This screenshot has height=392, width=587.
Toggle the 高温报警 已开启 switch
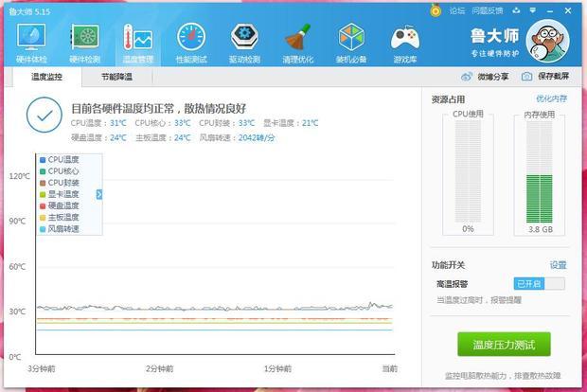(539, 284)
